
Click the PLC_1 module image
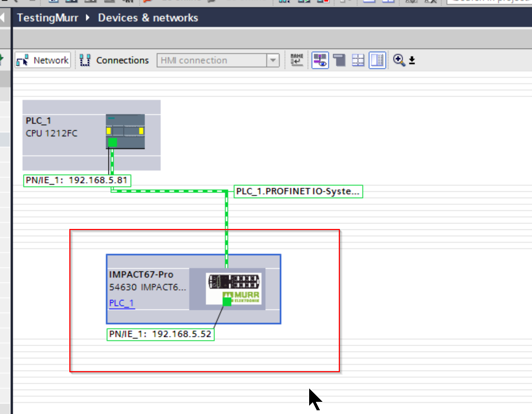pos(125,132)
